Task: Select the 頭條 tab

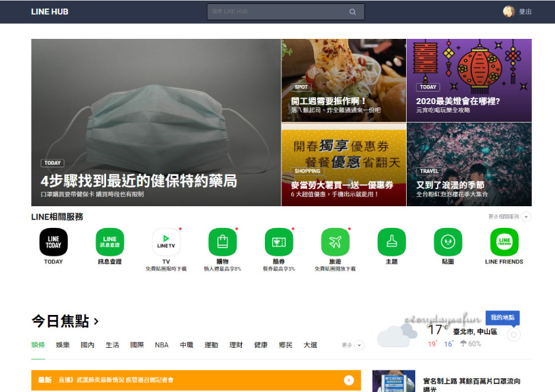Action: [x=38, y=345]
